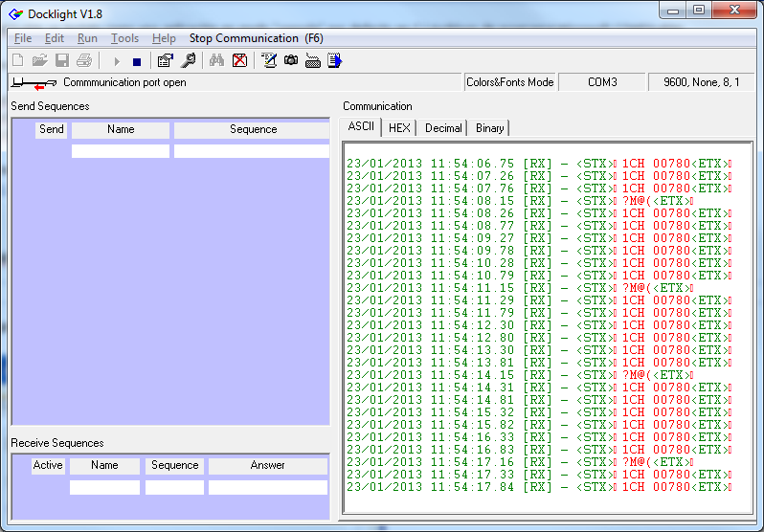Click the log line at 11:54:17.16
The image size is (764, 532).
pyautogui.click(x=520, y=462)
